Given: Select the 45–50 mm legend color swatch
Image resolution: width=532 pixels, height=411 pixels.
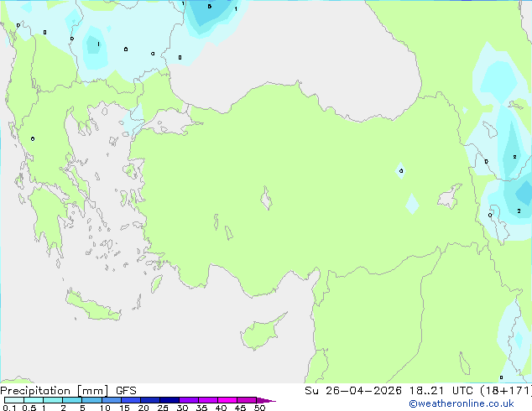Looking at the screenshot, I should (x=247, y=400).
